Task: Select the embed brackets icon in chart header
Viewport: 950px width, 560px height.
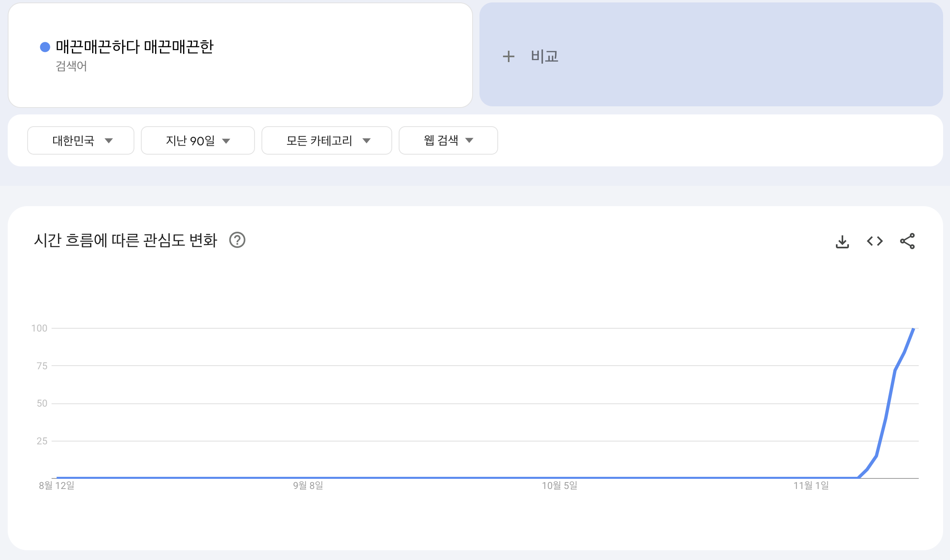Action: coord(875,241)
